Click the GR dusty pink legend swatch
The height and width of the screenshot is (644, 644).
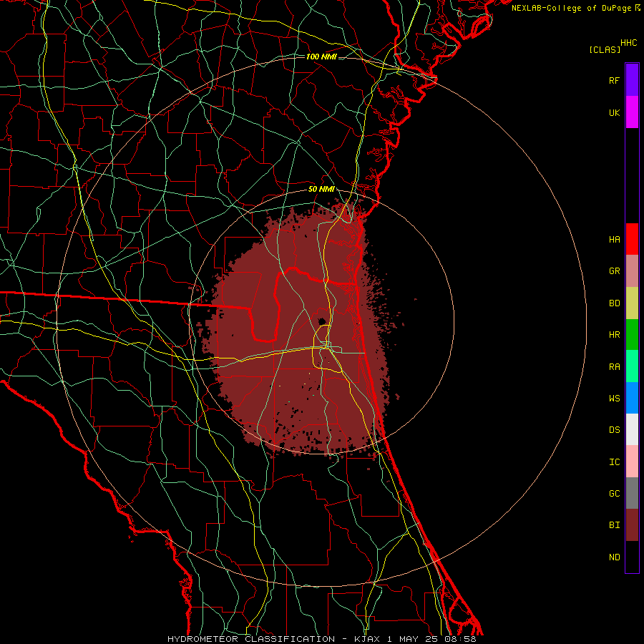(632, 271)
